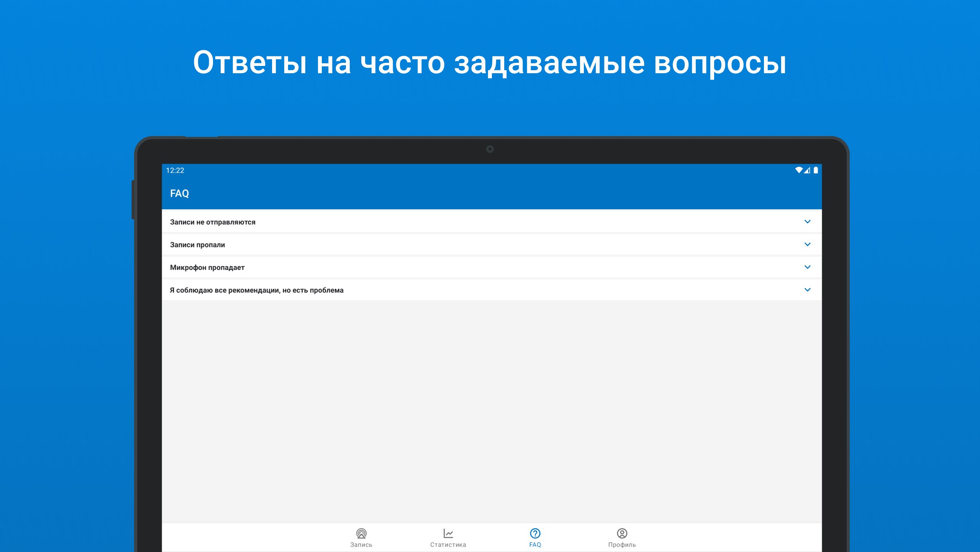The image size is (980, 552).
Task: Open question Я соблюдаю все рекомендации
Action: pos(256,290)
